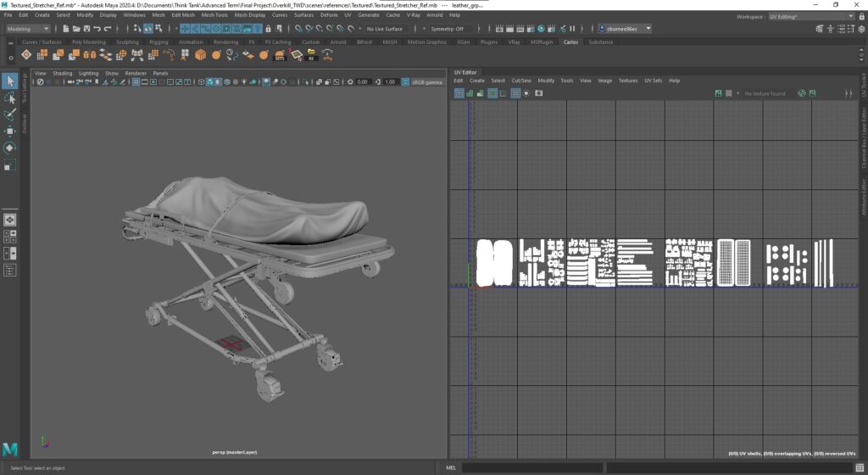Open the Script Editor icon
Image resolution: width=868 pixels, height=475 pixels.
860,468
